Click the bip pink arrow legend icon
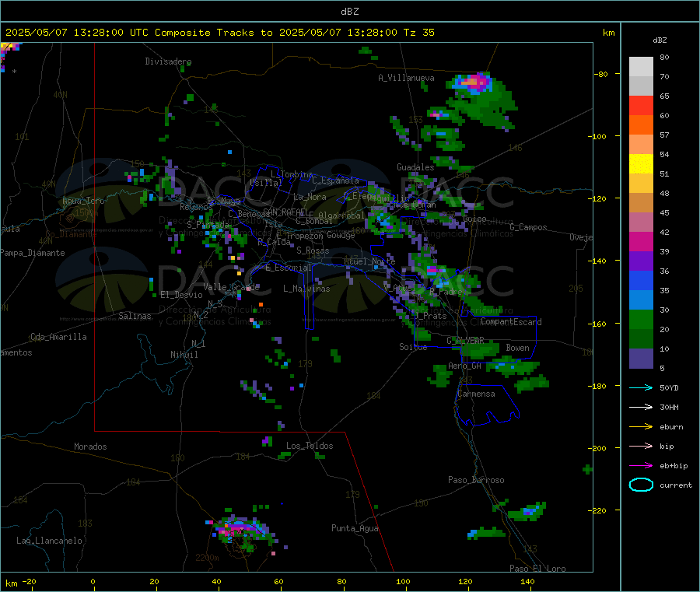The height and width of the screenshot is (592, 700). [641, 446]
